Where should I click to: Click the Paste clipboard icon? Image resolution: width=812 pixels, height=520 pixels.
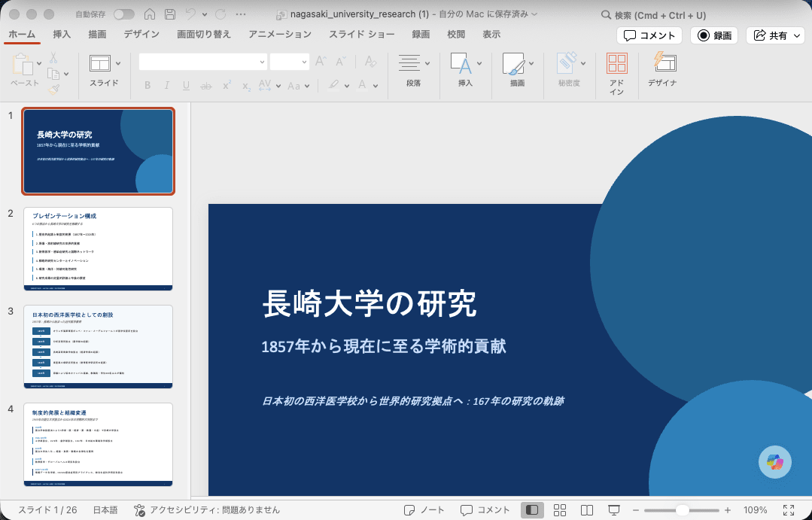[x=23, y=64]
